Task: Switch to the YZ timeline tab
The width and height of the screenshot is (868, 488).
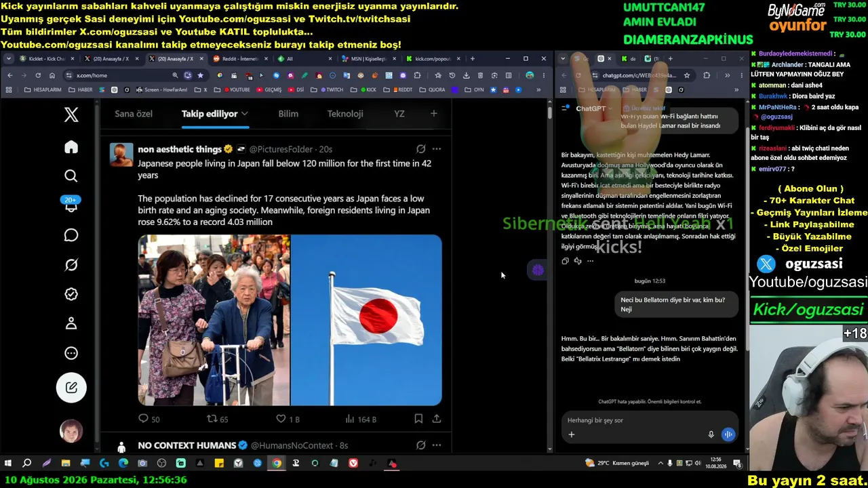Action: (399, 114)
